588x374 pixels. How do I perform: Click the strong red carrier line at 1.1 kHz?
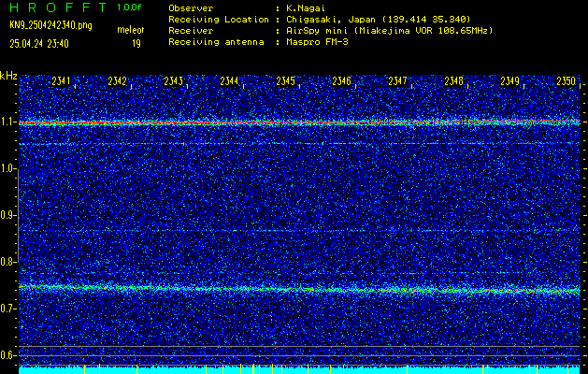299,122
